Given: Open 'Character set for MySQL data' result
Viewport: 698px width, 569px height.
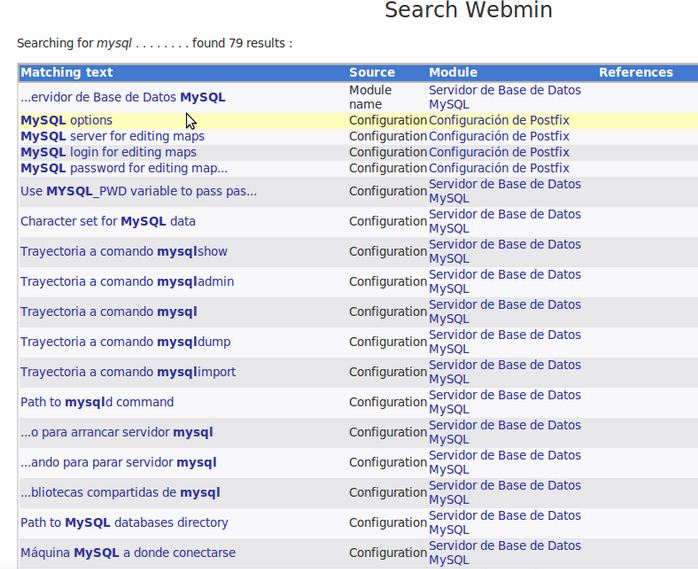Looking at the screenshot, I should click(108, 221).
